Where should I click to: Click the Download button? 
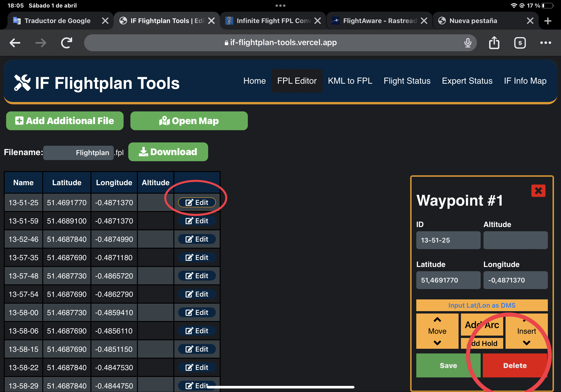[168, 152]
